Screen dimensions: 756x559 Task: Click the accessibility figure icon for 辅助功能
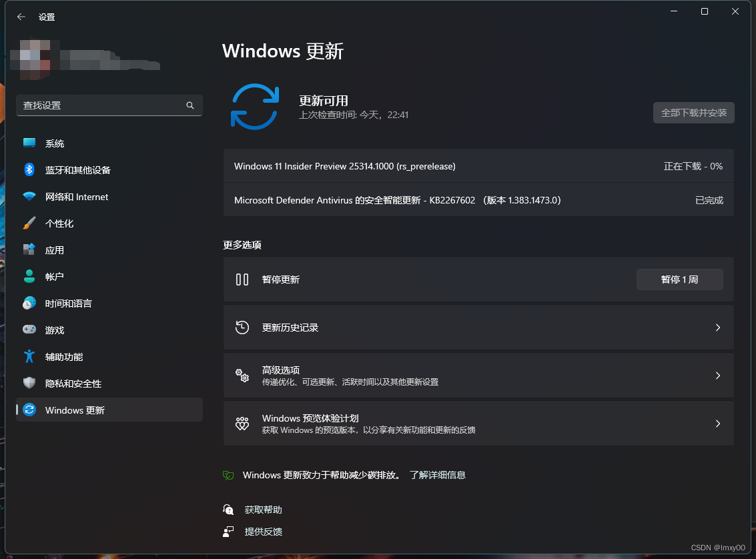tap(29, 357)
